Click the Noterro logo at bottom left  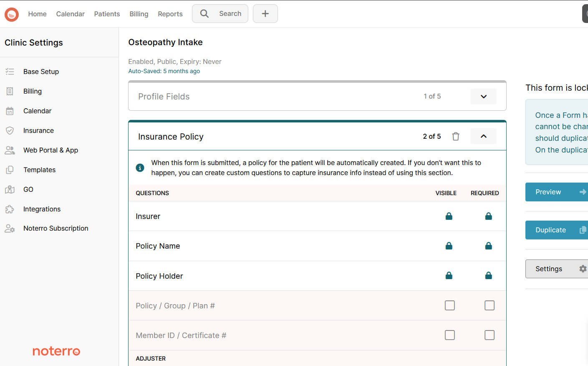(56, 351)
